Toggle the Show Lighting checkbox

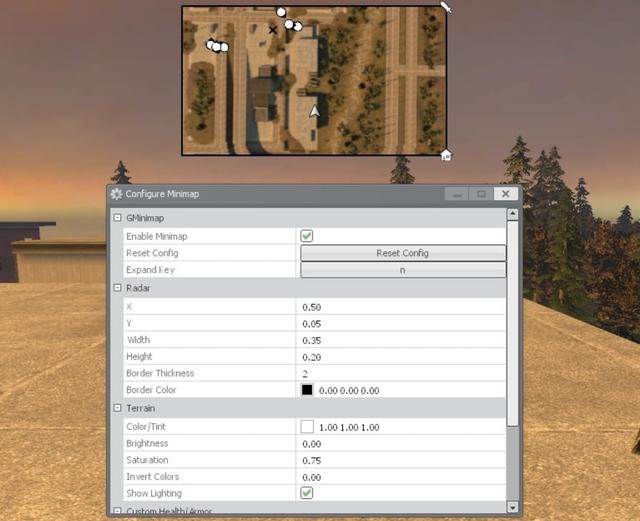[x=307, y=493]
